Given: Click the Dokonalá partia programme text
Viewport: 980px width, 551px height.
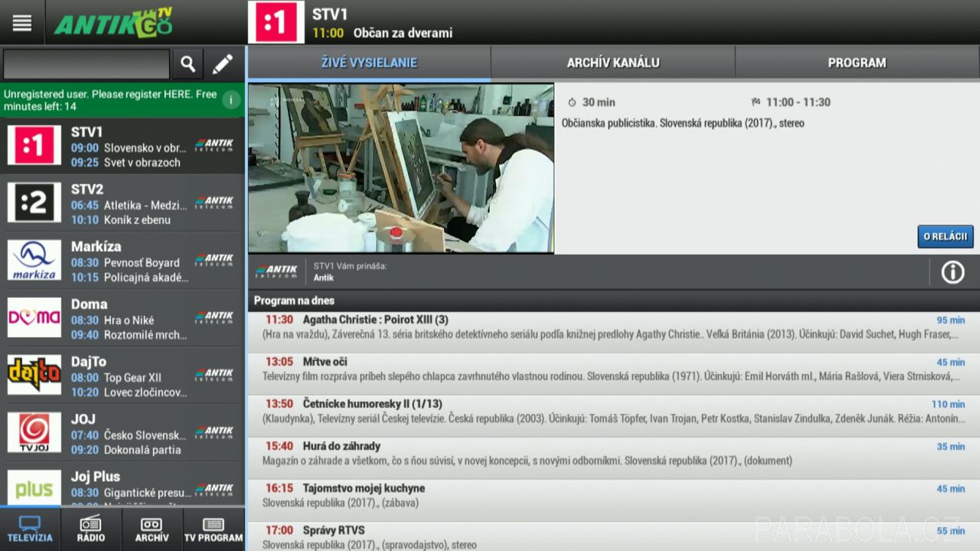Looking at the screenshot, I should 142,450.
